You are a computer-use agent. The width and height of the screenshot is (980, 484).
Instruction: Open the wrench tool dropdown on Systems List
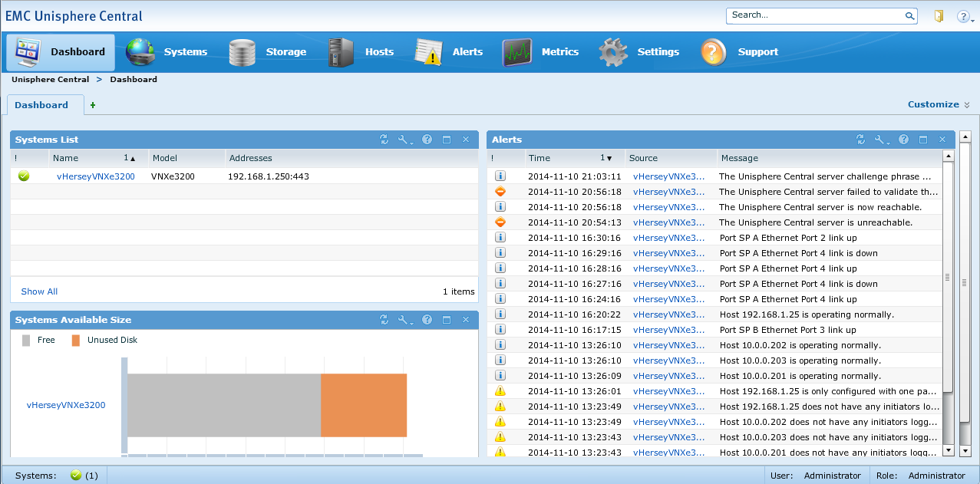point(406,140)
